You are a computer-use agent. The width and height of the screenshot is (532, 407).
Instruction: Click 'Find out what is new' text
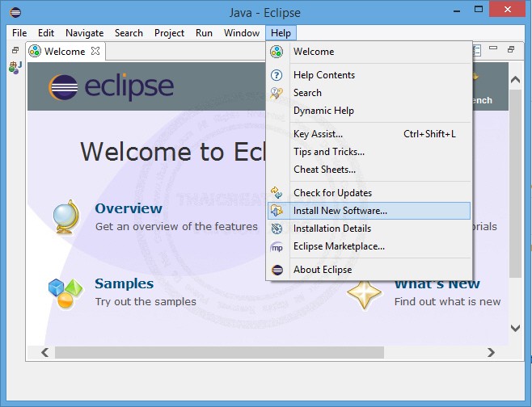pyautogui.click(x=448, y=301)
